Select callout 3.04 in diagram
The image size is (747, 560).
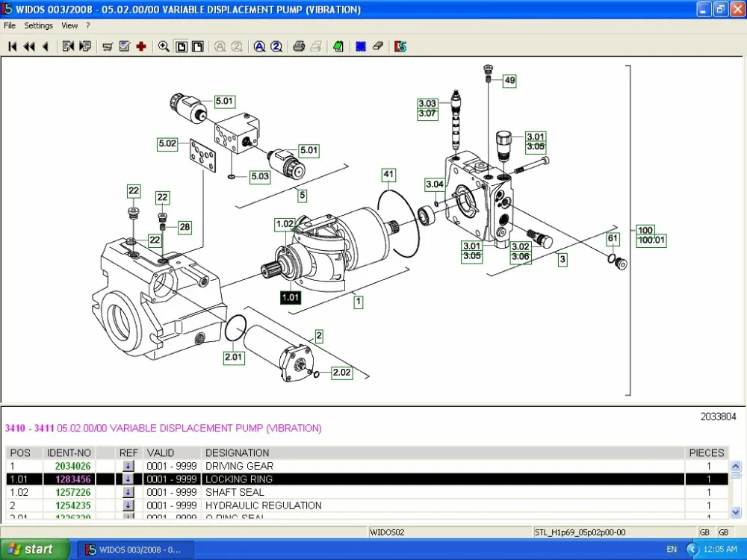tap(435, 184)
